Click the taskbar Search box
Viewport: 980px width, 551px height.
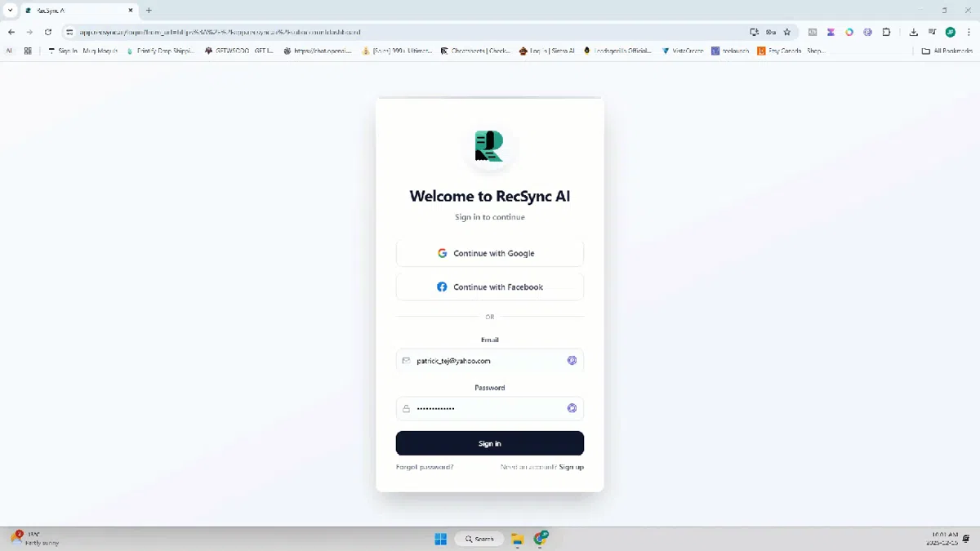[x=479, y=539]
